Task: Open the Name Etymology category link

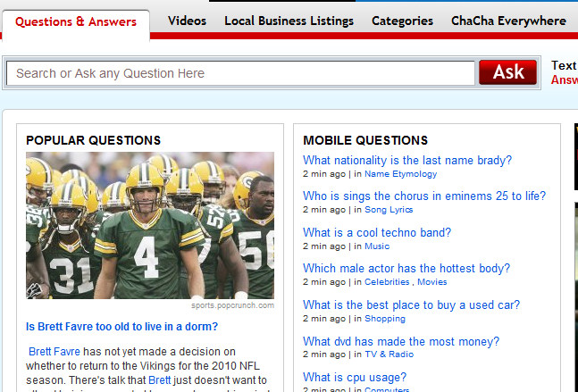Action: pyautogui.click(x=401, y=174)
